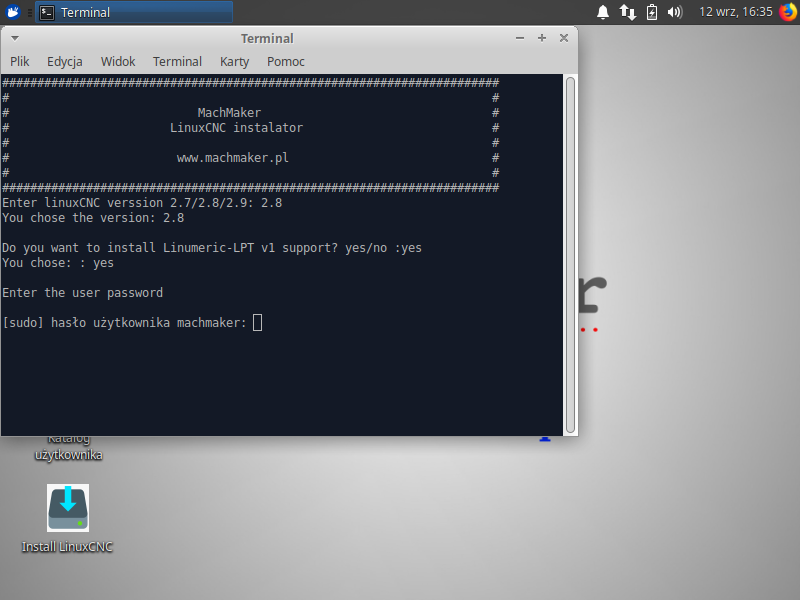Click the sudo password prompt cursor
The width and height of the screenshot is (800, 600).
click(257, 322)
